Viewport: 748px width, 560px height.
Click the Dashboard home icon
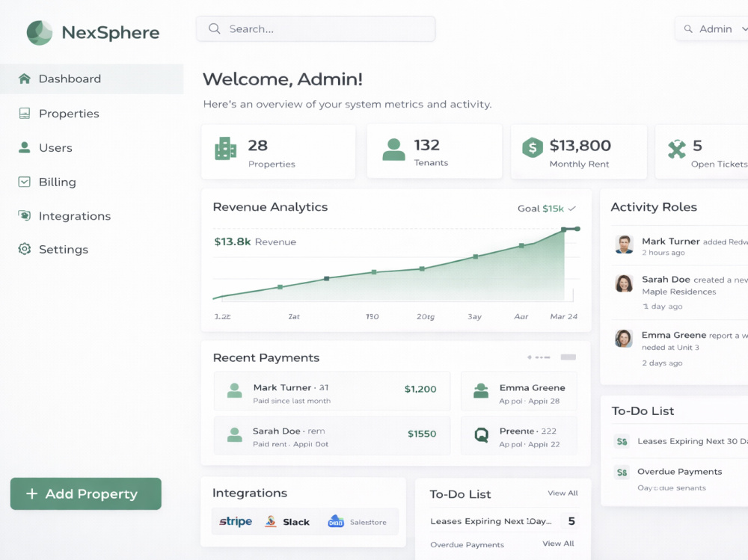pos(25,79)
